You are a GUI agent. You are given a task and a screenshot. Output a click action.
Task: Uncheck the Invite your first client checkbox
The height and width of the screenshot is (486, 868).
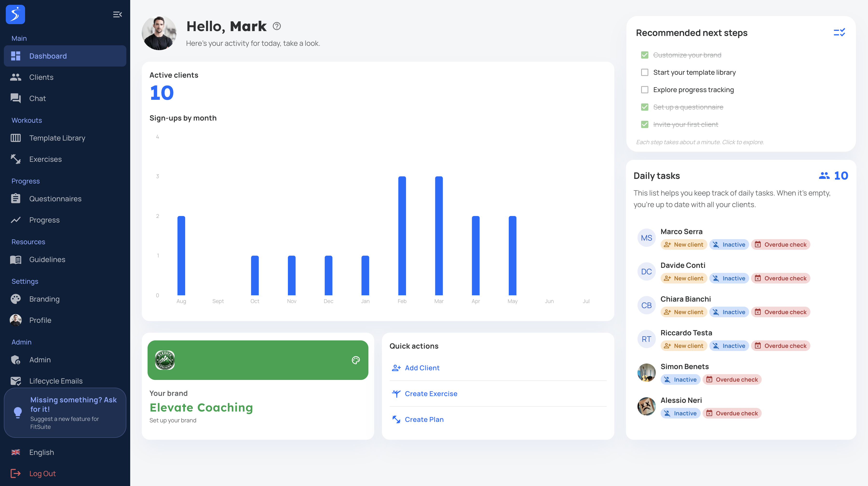[x=644, y=125]
